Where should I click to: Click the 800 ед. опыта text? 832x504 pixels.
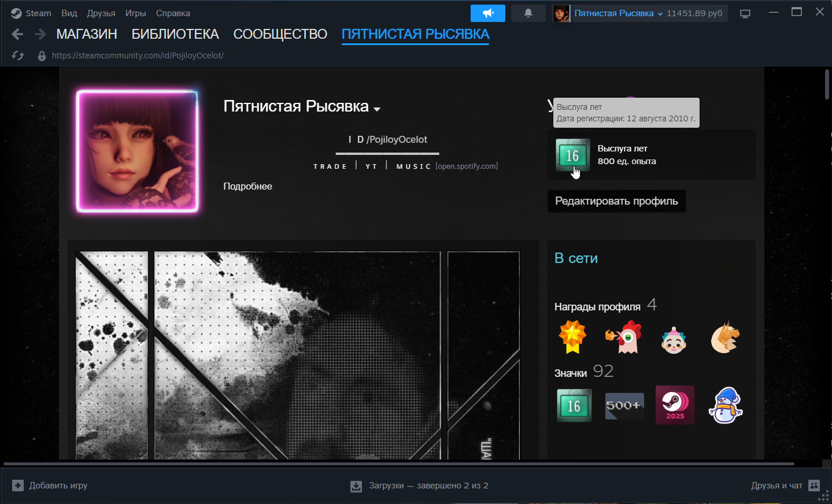[627, 161]
